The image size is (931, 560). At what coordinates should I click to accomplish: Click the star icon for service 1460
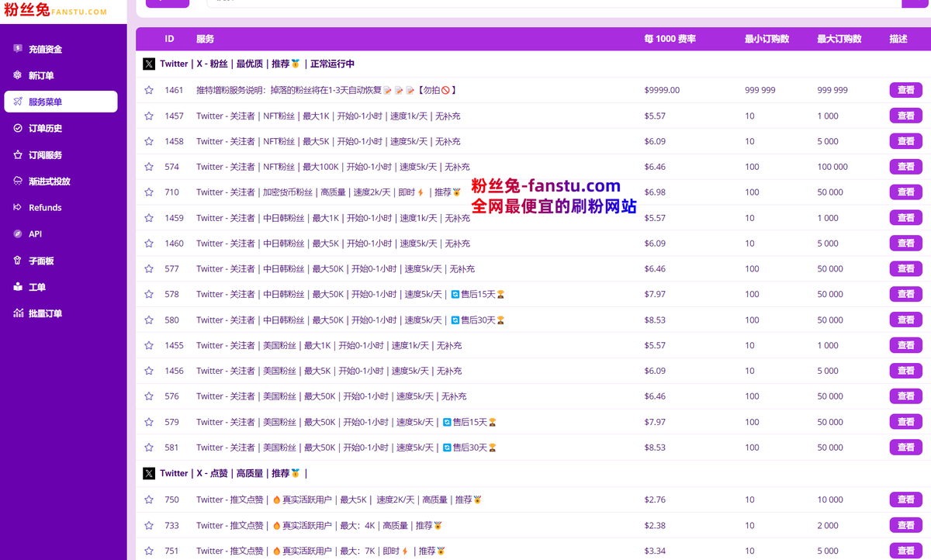pyautogui.click(x=149, y=244)
